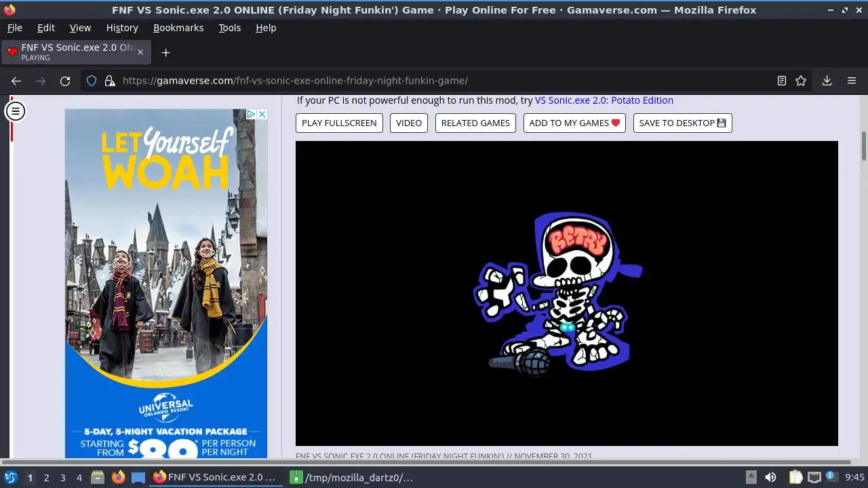Launch Firefox from taskbar launcher
This screenshot has height=488, width=868.
[119, 478]
